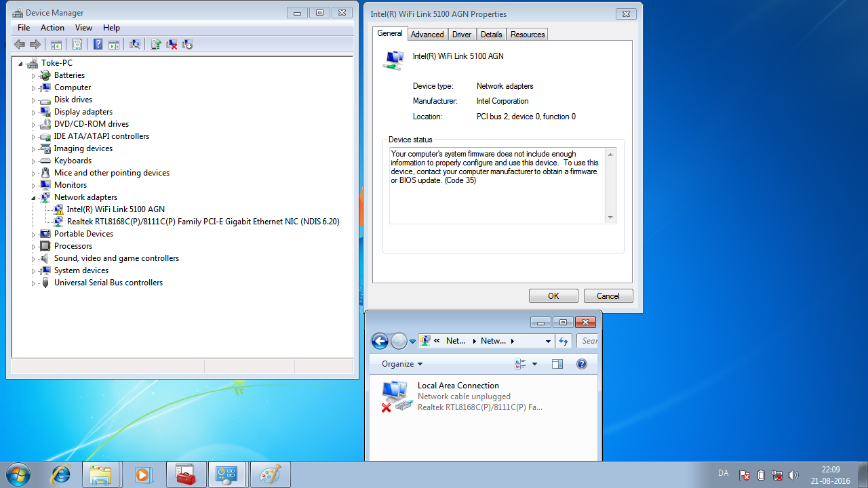This screenshot has width=868, height=488.
Task: Open the Help menu in Device Manager
Action: 111,28
